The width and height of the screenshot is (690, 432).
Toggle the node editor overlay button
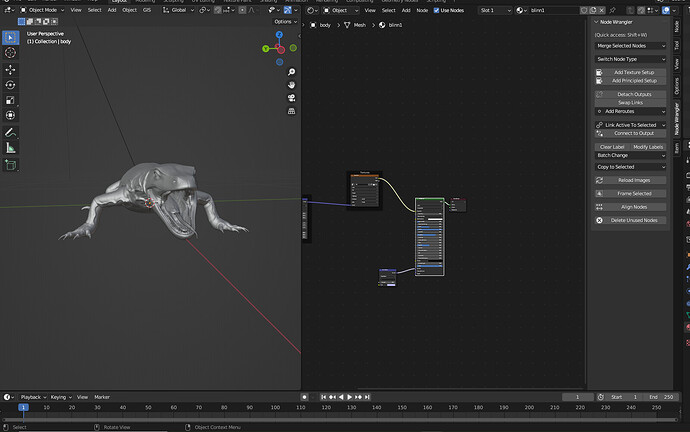point(666,10)
